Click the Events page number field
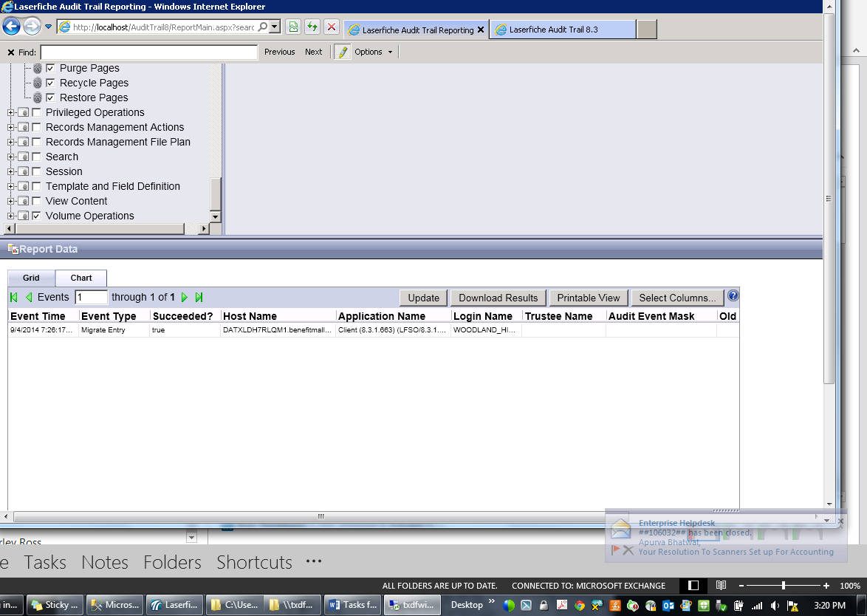 tap(92, 298)
